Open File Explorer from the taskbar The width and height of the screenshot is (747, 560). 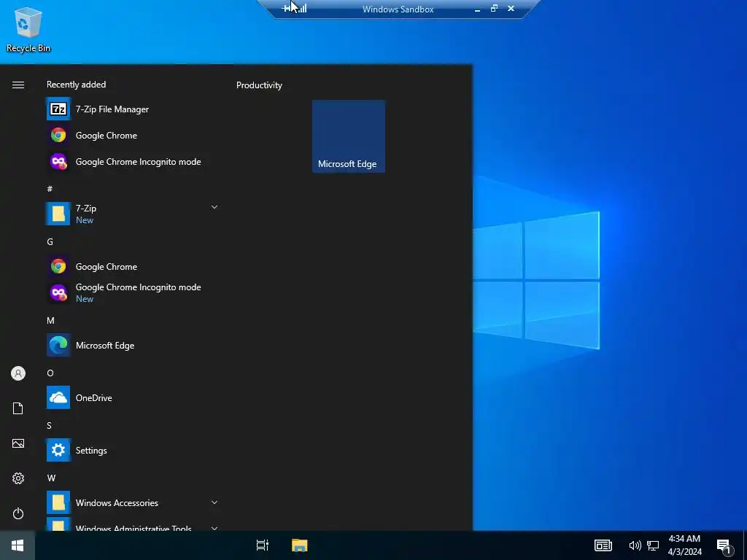click(300, 545)
